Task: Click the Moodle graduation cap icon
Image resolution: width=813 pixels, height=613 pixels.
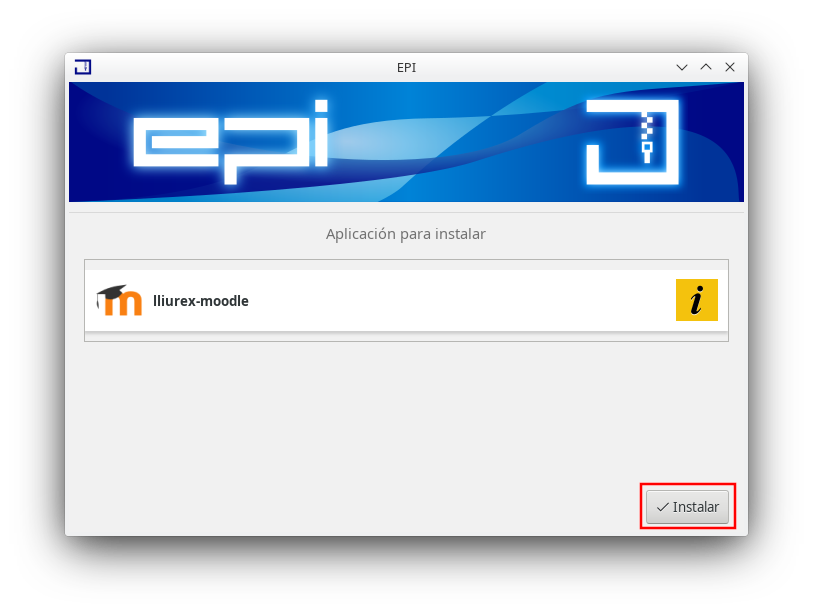Action: click(x=119, y=300)
